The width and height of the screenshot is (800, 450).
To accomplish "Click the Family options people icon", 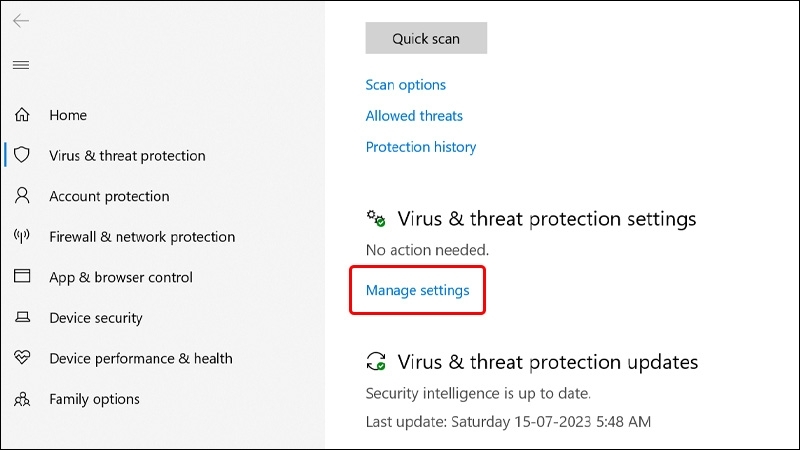I will point(22,399).
